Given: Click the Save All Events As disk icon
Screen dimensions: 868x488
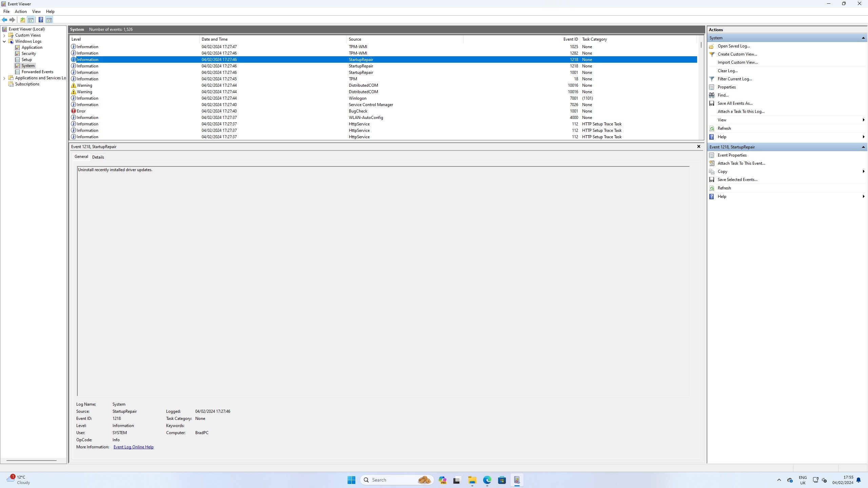Looking at the screenshot, I should 712,103.
